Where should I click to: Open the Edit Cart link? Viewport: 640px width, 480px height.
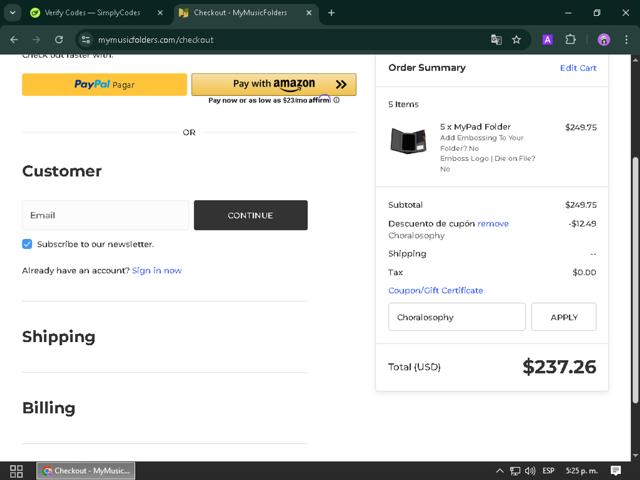[578, 68]
